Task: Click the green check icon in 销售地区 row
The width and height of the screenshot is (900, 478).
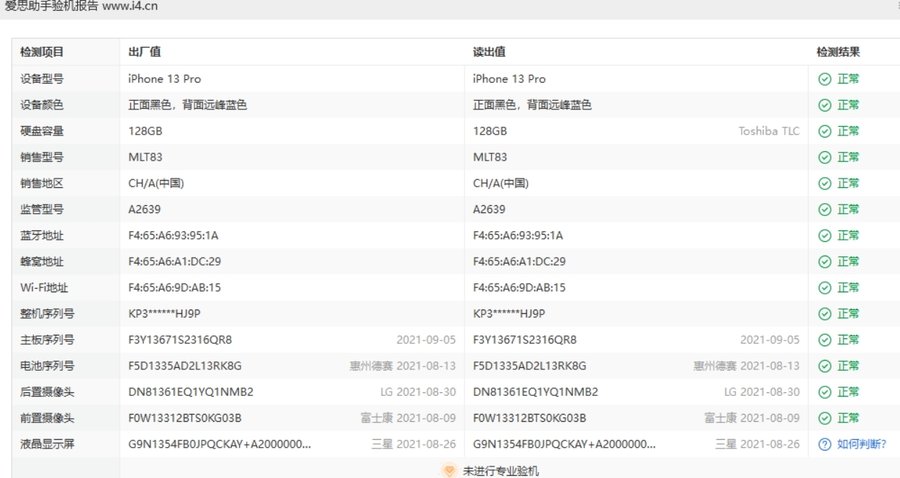Action: click(x=824, y=184)
